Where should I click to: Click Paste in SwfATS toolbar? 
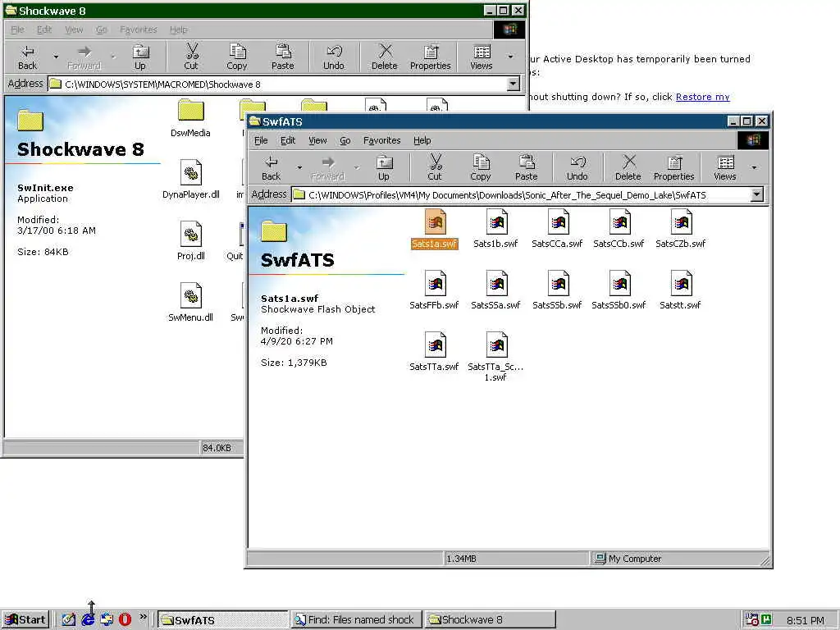526,168
